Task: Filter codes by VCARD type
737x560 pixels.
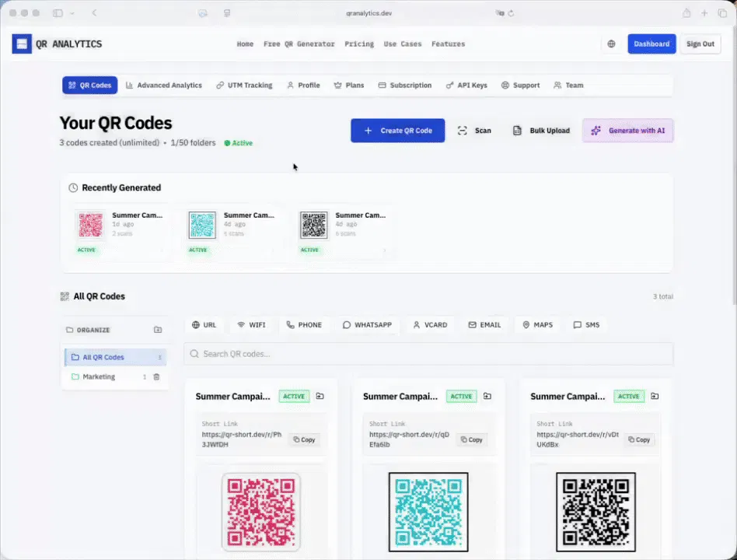Action: tap(430, 324)
